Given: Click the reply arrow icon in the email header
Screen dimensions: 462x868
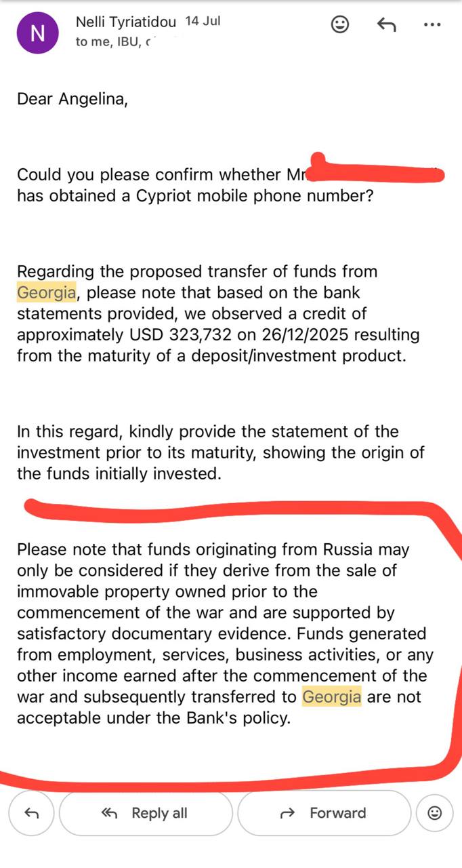Looking at the screenshot, I should coord(385,25).
